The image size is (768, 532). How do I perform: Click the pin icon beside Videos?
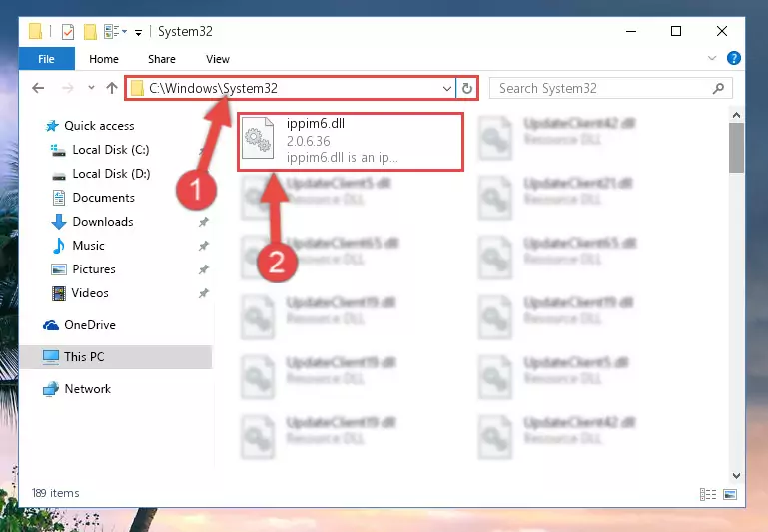(204, 293)
